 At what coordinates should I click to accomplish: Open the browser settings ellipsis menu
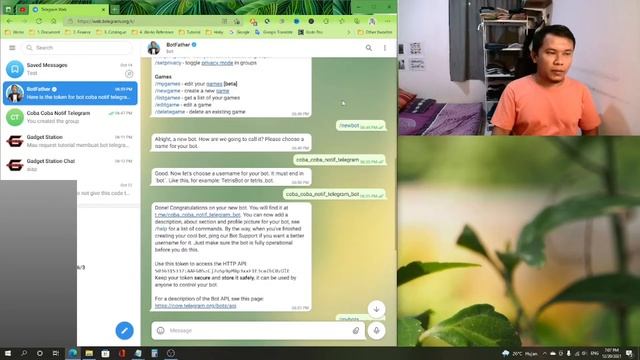[x=387, y=21]
